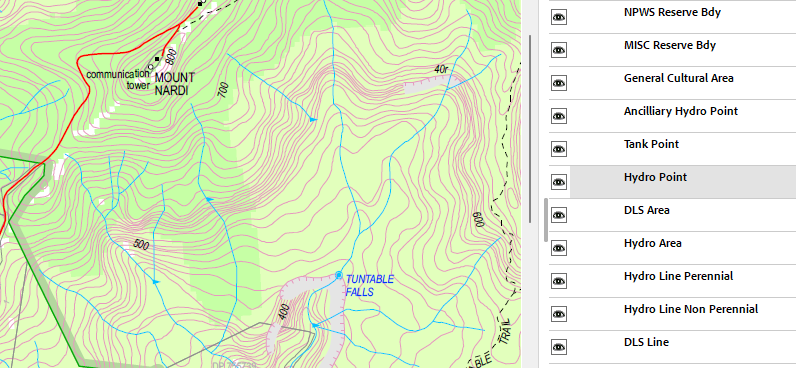
Task: Click the Tuntable Falls point marker
Action: 339,275
